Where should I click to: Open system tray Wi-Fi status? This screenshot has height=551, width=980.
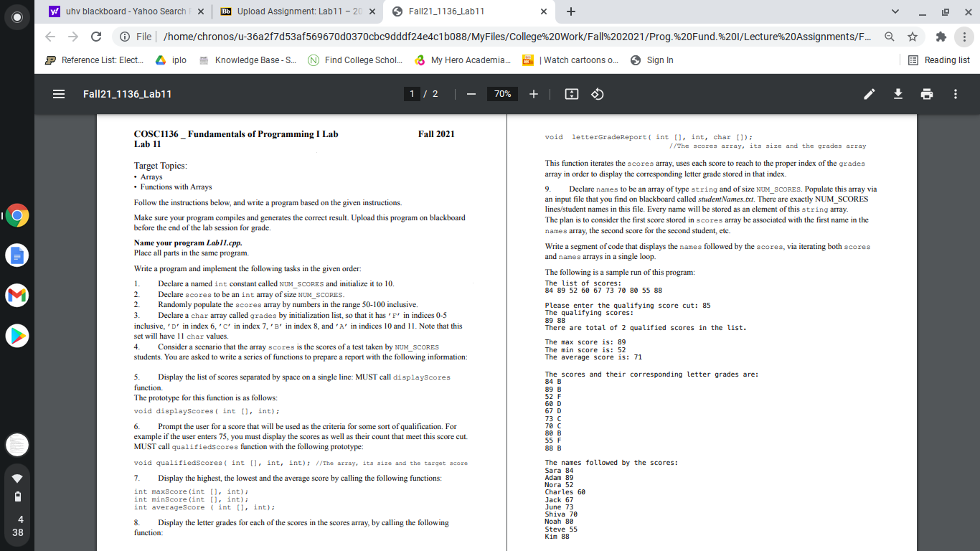coord(17,479)
